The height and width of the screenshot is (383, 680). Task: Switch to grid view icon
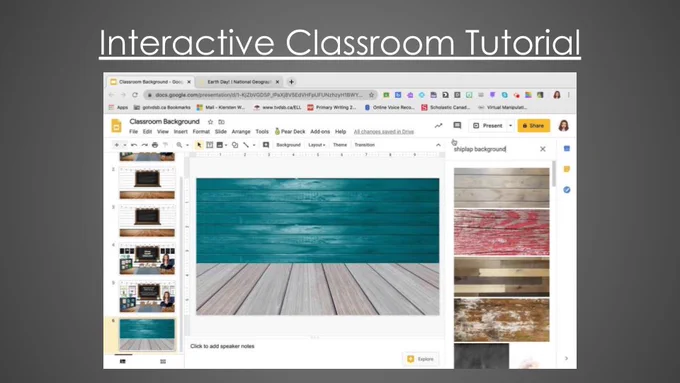(163, 361)
